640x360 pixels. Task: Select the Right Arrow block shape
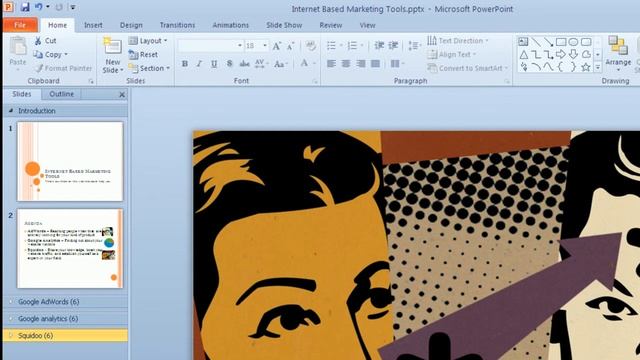(561, 54)
